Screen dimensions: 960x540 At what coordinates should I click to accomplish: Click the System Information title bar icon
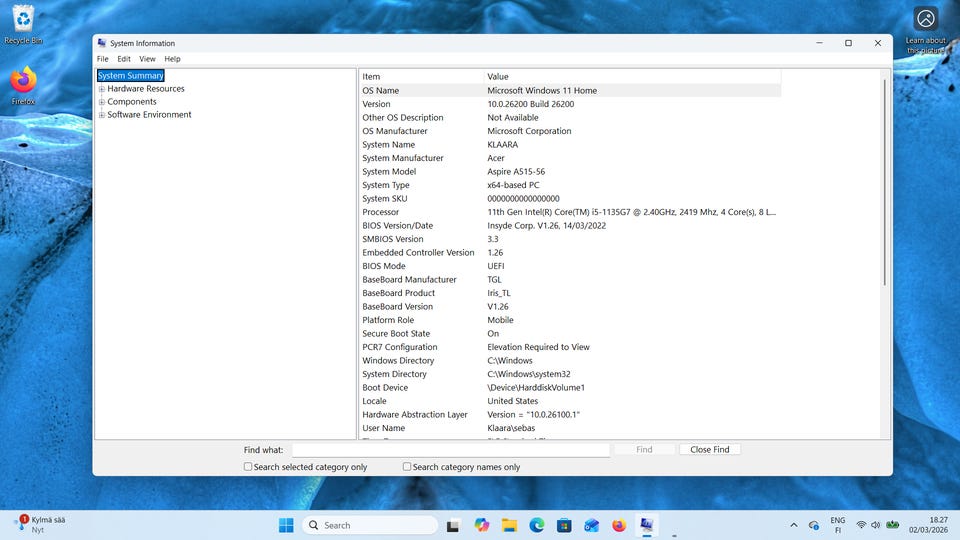(x=102, y=43)
